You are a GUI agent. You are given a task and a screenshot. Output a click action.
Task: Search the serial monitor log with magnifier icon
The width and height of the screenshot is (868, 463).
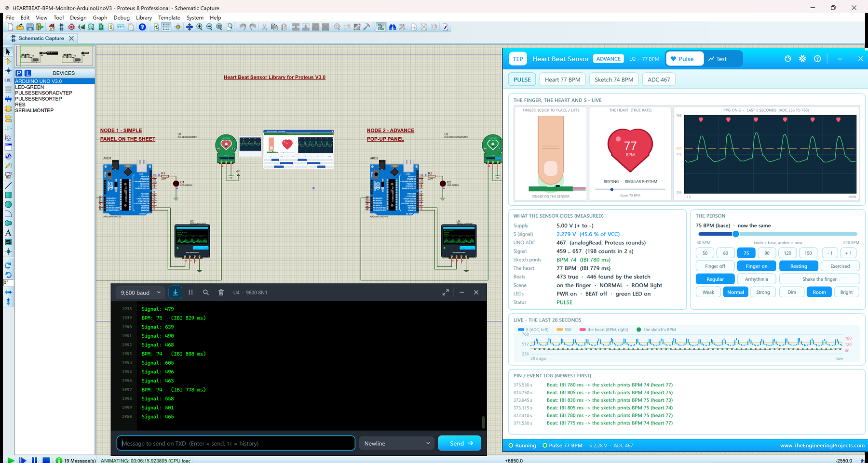click(x=206, y=292)
